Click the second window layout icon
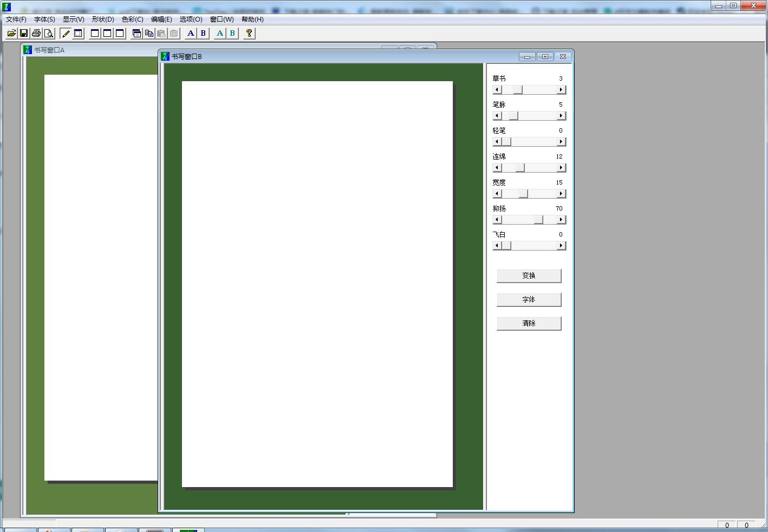Screen dimensions: 768x532 pos(107,34)
